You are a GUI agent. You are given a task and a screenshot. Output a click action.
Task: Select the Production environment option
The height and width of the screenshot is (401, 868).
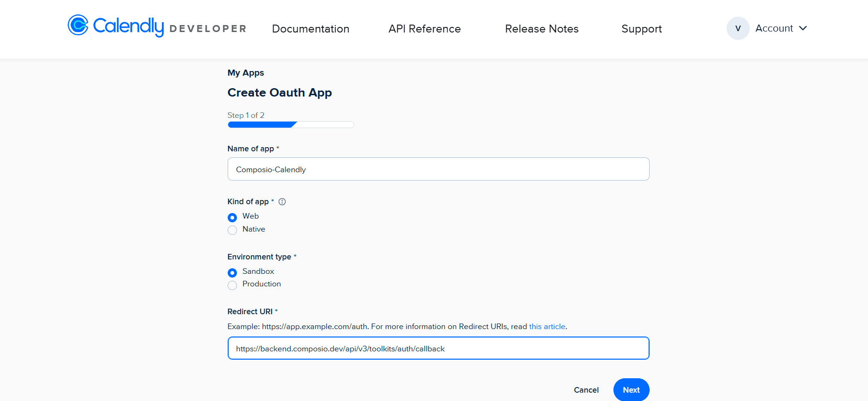[x=232, y=285]
